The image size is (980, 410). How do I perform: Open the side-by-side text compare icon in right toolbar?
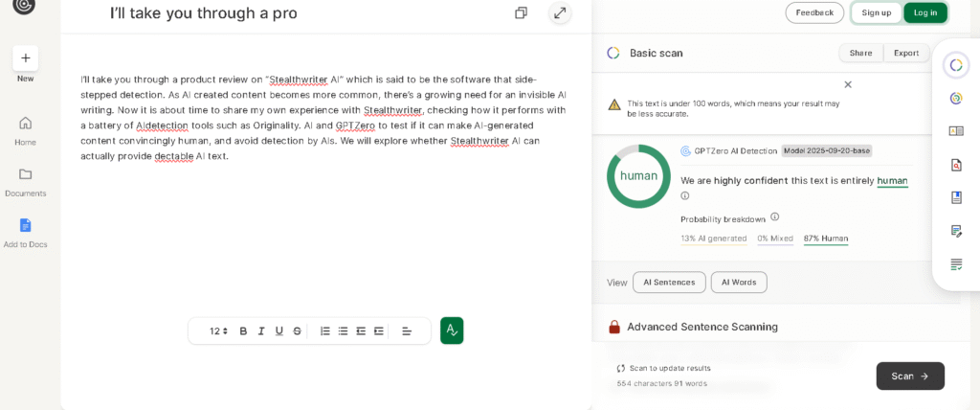pyautogui.click(x=956, y=131)
